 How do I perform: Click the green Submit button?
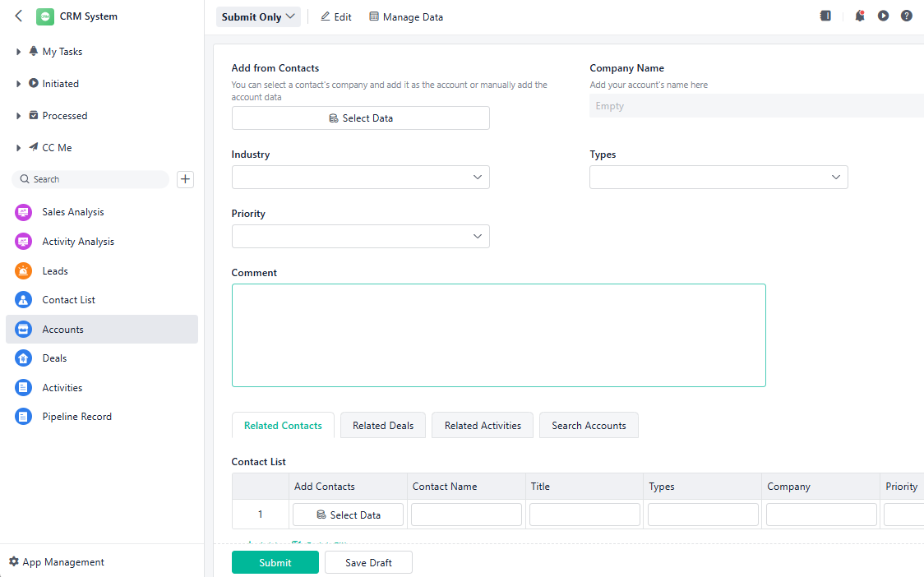pyautogui.click(x=275, y=562)
